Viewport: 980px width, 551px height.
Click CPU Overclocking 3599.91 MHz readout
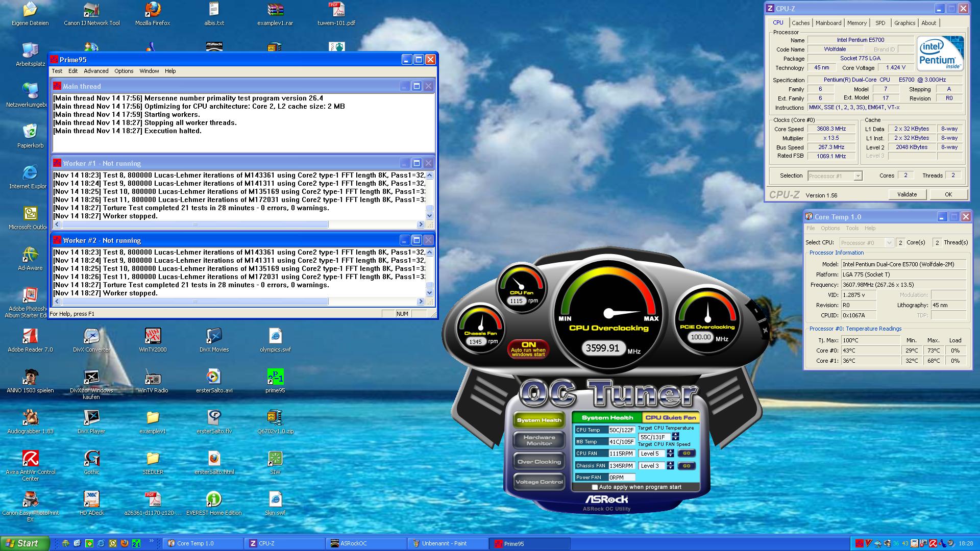(x=603, y=348)
